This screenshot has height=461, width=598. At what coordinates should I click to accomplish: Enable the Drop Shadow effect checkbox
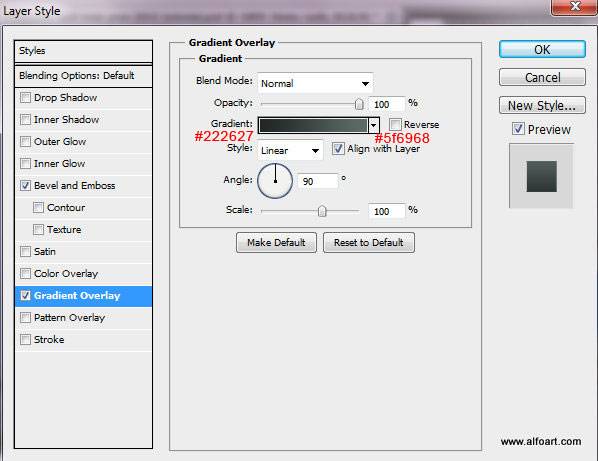click(x=25, y=98)
